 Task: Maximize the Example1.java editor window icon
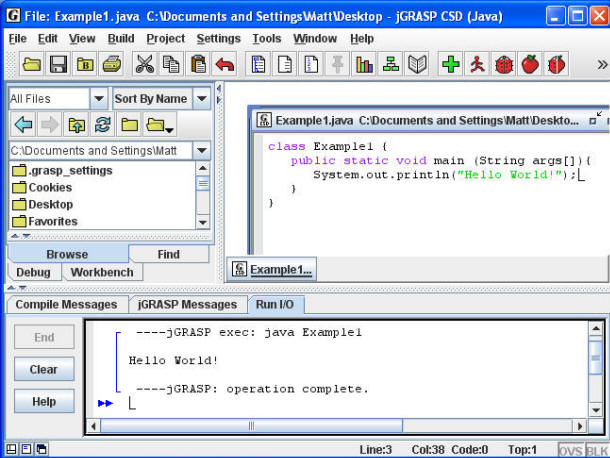[x=593, y=121]
